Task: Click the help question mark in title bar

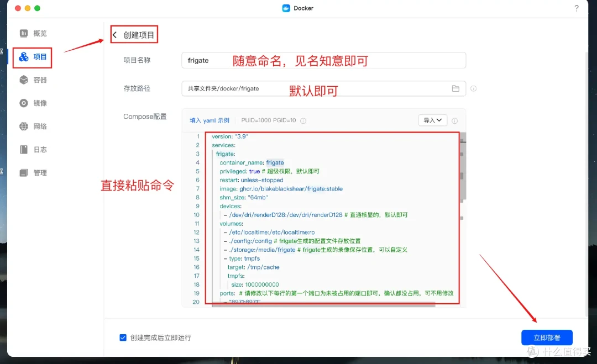Action: click(577, 8)
